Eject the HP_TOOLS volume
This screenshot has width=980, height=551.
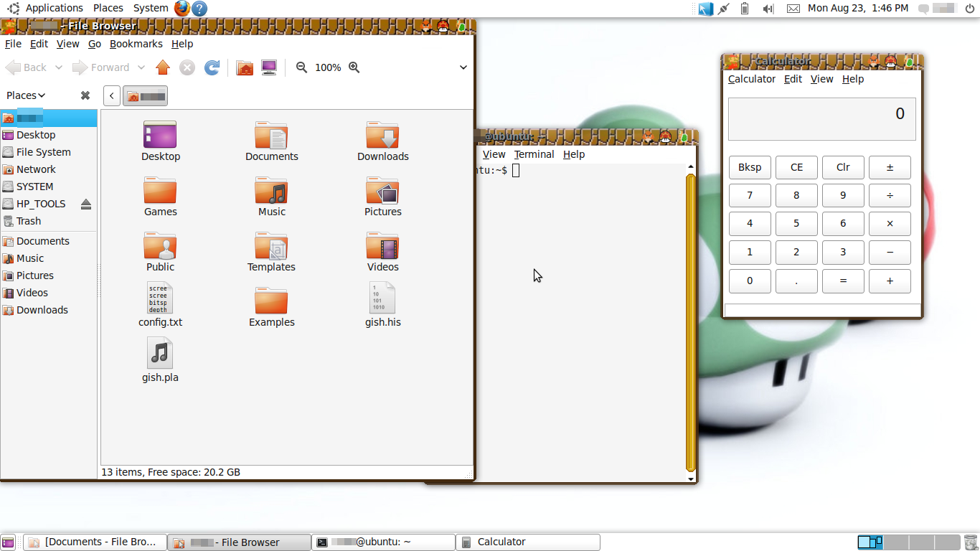click(x=86, y=204)
